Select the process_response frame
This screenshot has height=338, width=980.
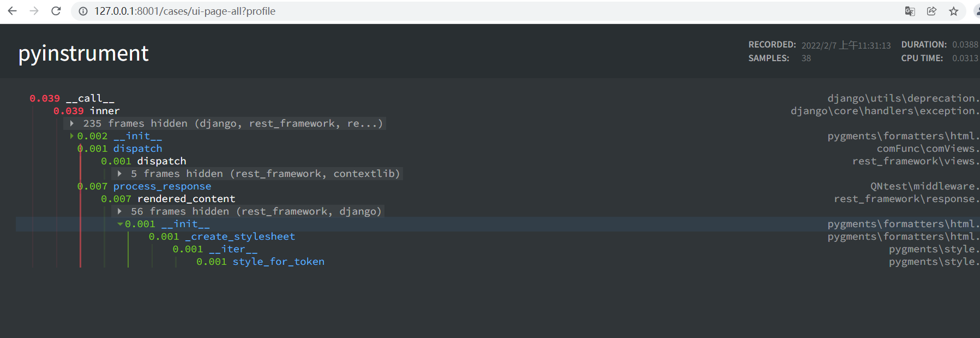click(144, 186)
